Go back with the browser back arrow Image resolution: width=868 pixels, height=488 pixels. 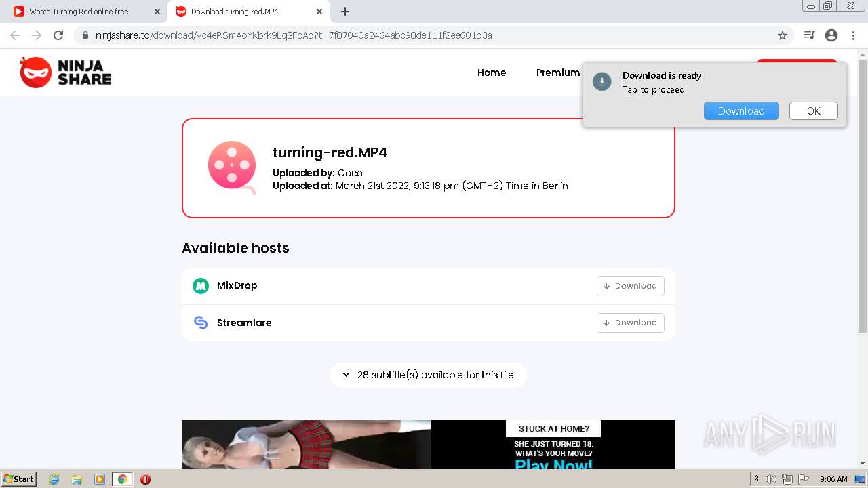coord(15,35)
